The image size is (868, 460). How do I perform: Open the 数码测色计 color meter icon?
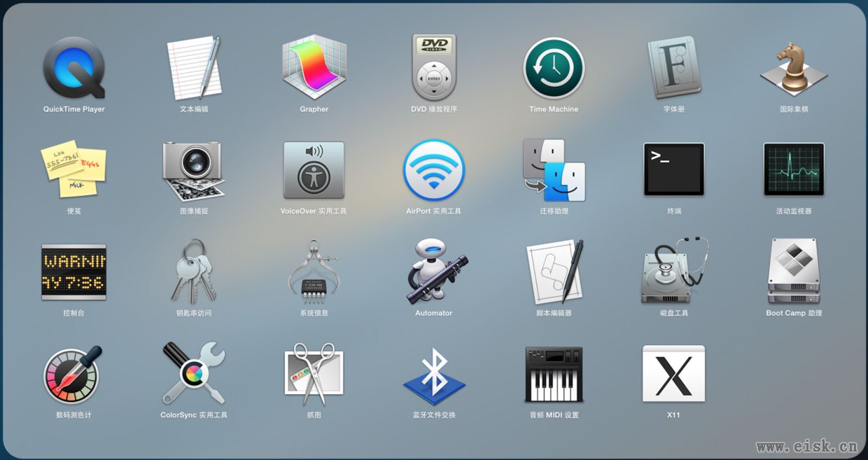73,373
